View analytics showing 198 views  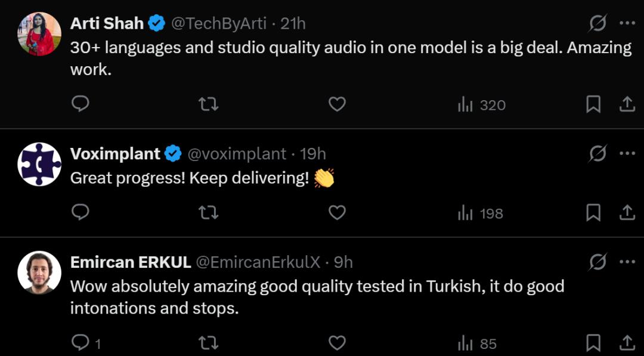pos(480,213)
